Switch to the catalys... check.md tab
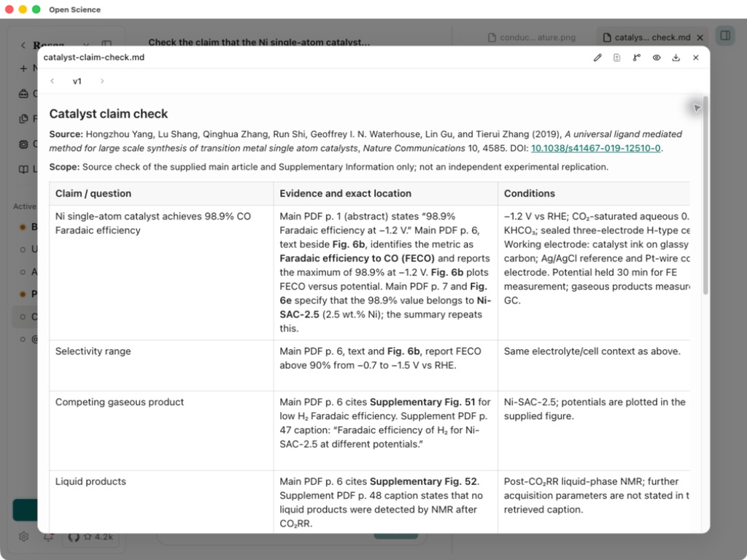 [x=646, y=37]
